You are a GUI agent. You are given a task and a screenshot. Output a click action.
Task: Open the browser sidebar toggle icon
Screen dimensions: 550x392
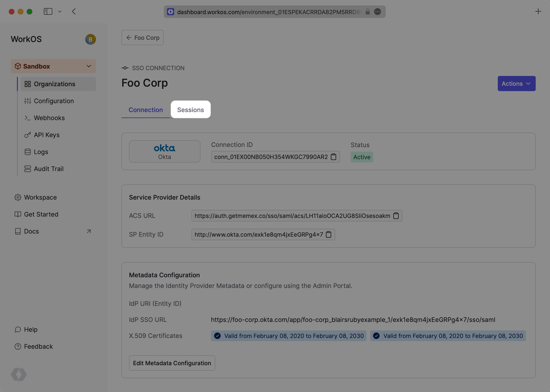pos(48,12)
